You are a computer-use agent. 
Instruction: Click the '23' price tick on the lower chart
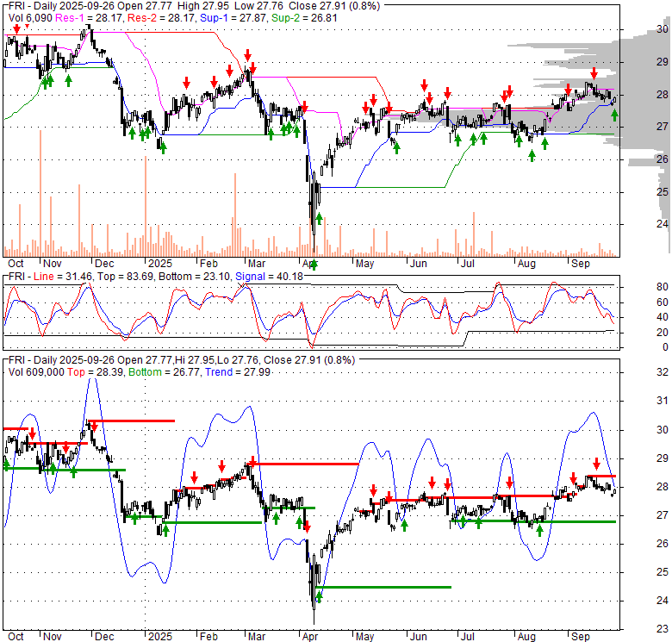click(663, 629)
